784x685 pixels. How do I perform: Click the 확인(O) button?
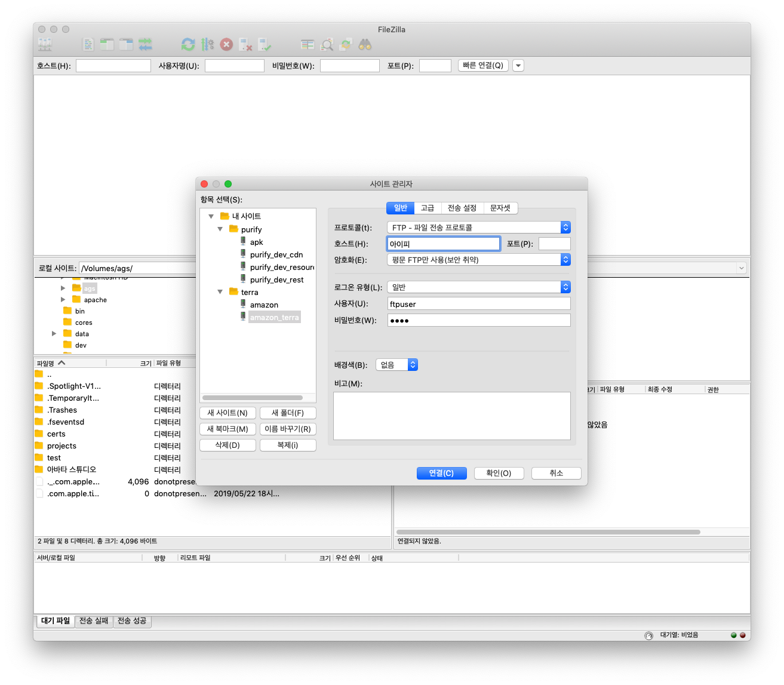499,473
